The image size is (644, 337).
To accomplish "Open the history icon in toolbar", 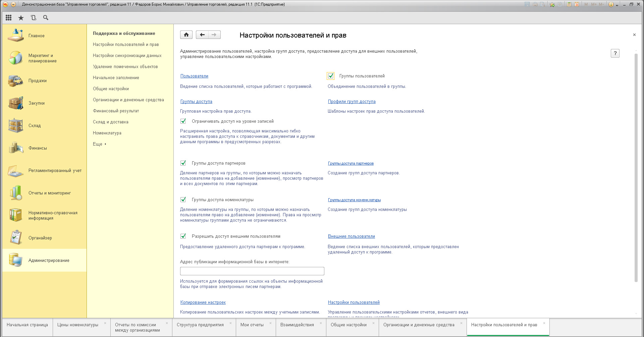I will pyautogui.click(x=33, y=18).
